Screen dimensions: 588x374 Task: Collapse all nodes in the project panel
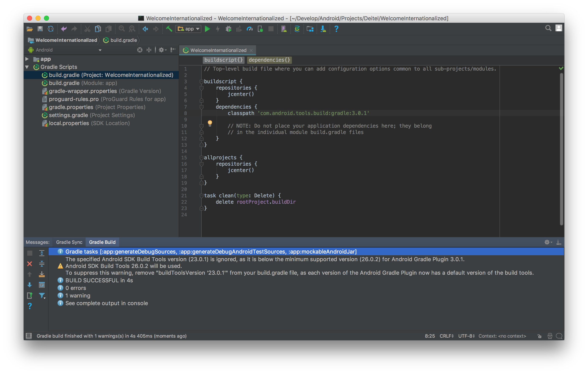pos(149,50)
